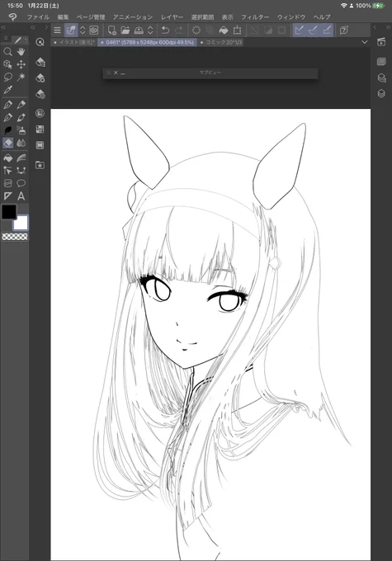
Task: Select the 0461 canvas tab
Action: tap(147, 42)
